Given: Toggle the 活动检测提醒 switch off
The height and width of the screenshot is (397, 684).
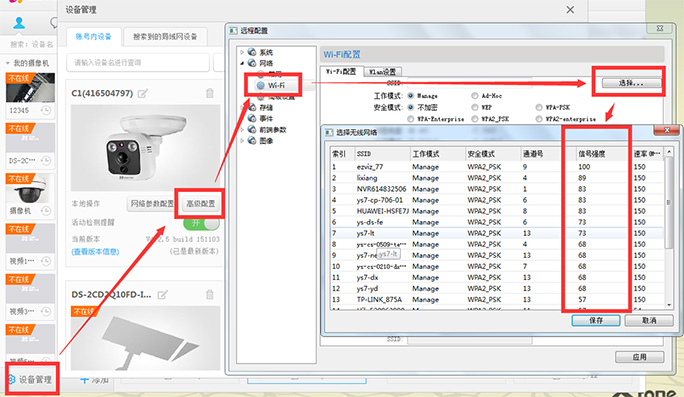Looking at the screenshot, I should [201, 223].
